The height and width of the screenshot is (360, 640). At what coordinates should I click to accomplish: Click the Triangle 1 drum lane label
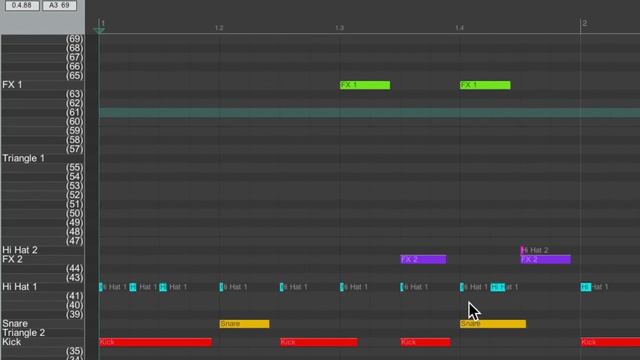pyautogui.click(x=24, y=158)
